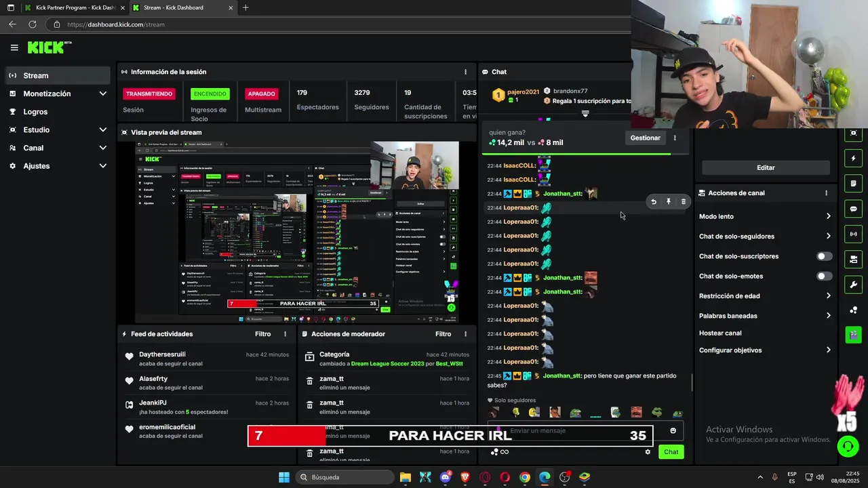The width and height of the screenshot is (868, 488).
Task: Click the broadcast signal sidebar icon
Action: [x=853, y=235]
